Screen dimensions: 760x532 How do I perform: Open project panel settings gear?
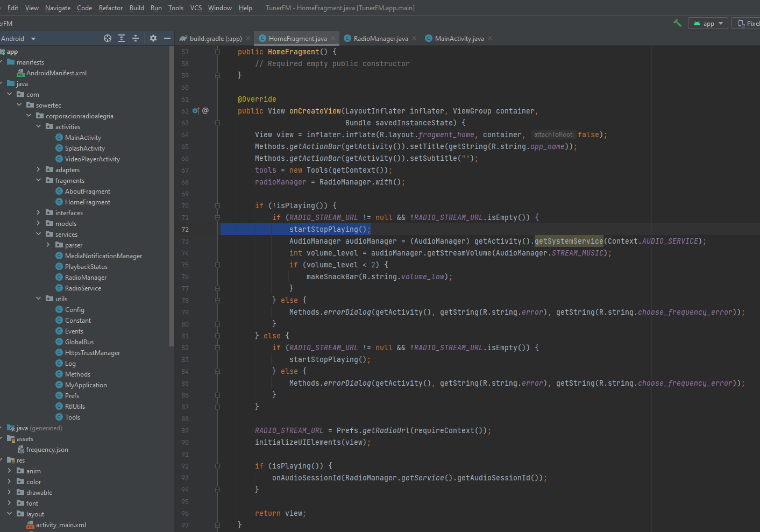[153, 38]
